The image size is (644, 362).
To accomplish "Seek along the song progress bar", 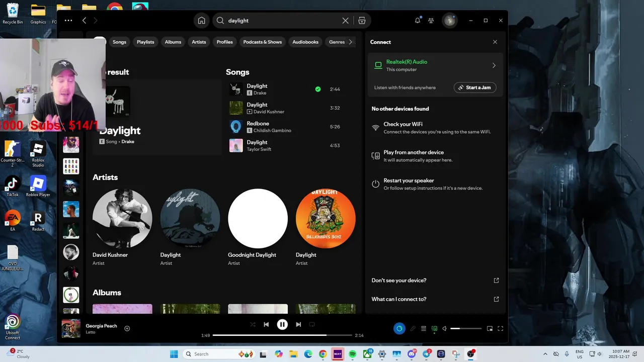I will [282, 335].
